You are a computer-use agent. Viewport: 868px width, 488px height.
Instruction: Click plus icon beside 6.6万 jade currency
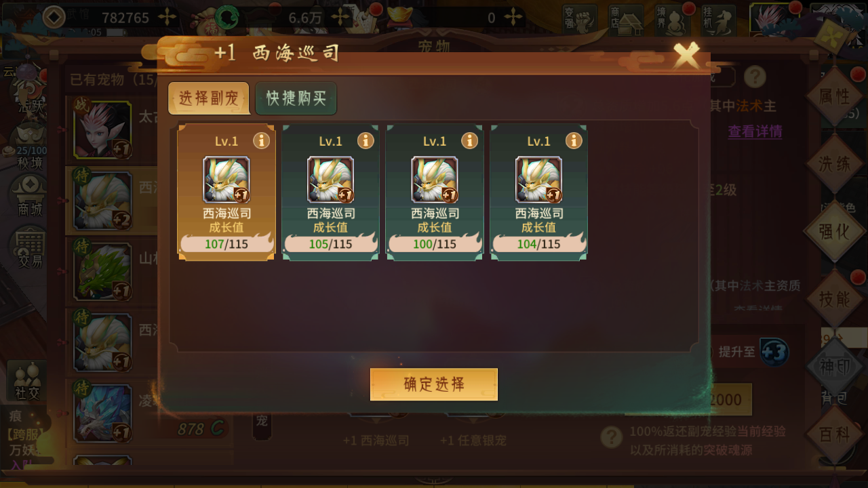coord(340,18)
